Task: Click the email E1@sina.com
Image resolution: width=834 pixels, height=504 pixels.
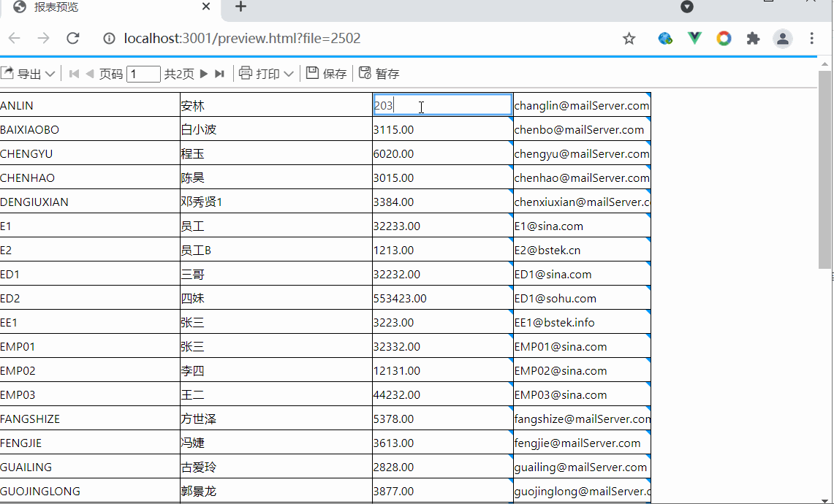Action: [x=582, y=226]
